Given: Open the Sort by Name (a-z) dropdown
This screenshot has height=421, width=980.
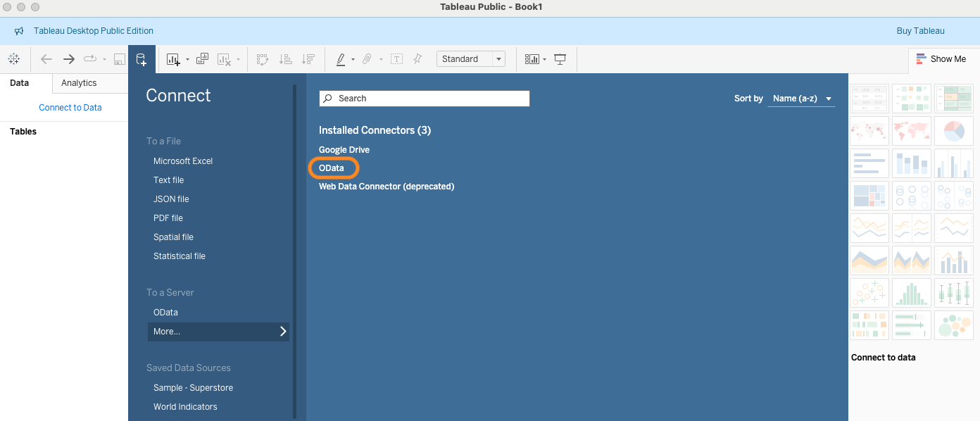Looking at the screenshot, I should tap(801, 99).
